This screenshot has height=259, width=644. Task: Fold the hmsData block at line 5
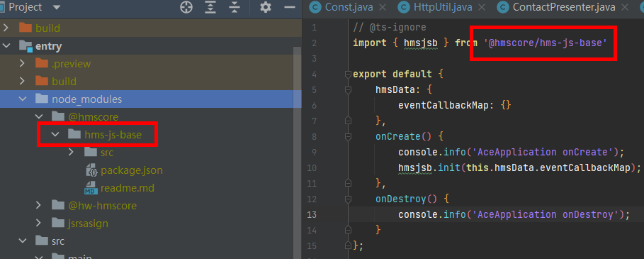point(349,90)
